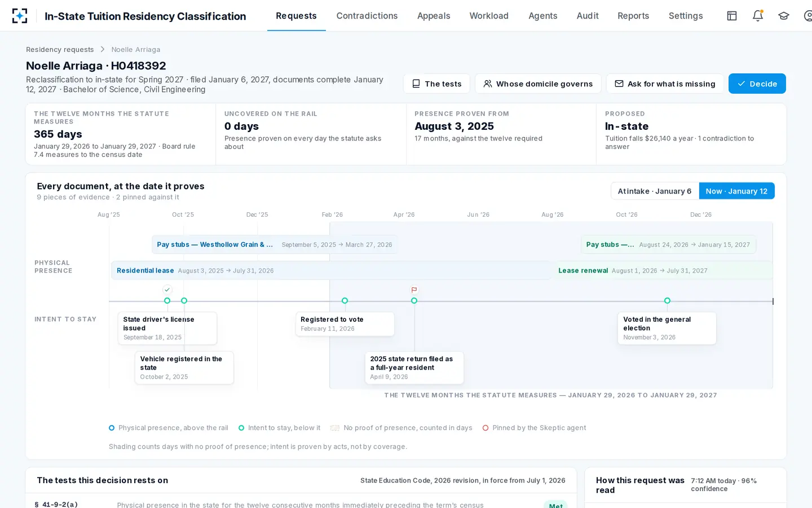Open the notifications bell
The height and width of the screenshot is (508, 812).
tap(758, 16)
